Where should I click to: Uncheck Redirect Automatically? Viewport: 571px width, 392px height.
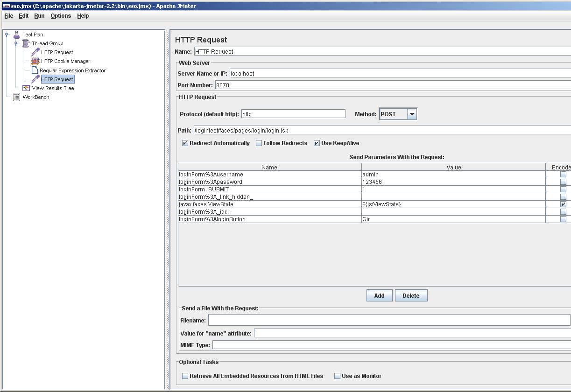click(x=184, y=143)
